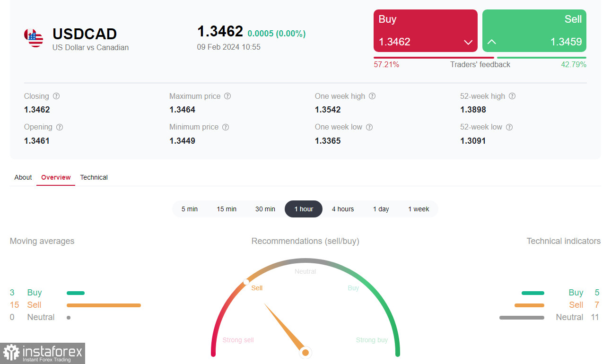Click the green Buy technical indicators bar
This screenshot has height=364, width=611.
point(533,293)
